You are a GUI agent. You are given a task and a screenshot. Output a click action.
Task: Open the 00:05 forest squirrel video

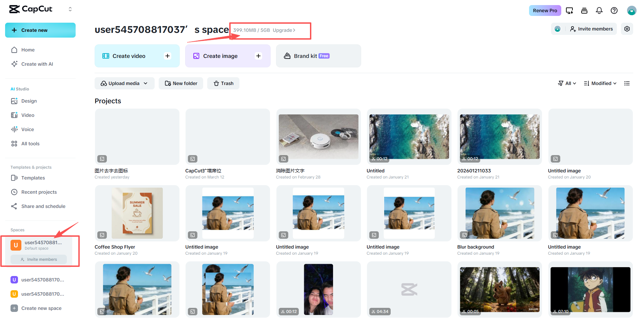click(500, 290)
